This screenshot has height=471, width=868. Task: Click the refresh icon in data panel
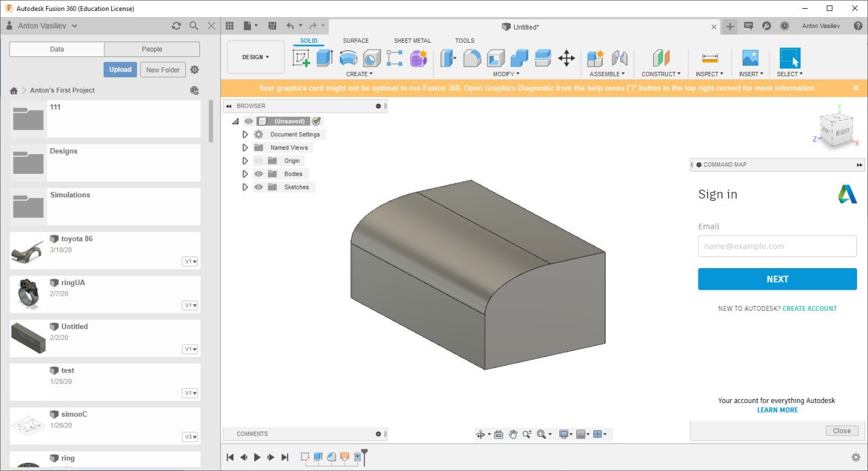pyautogui.click(x=176, y=26)
